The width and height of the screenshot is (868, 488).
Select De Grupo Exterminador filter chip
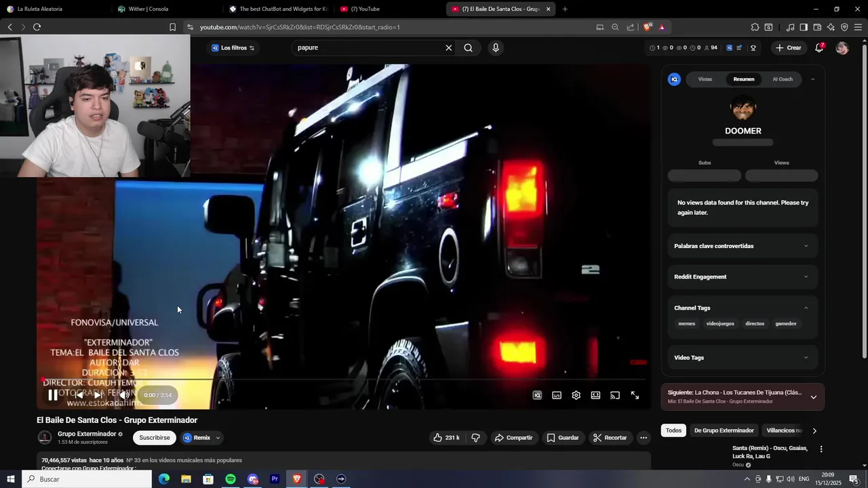click(x=724, y=430)
